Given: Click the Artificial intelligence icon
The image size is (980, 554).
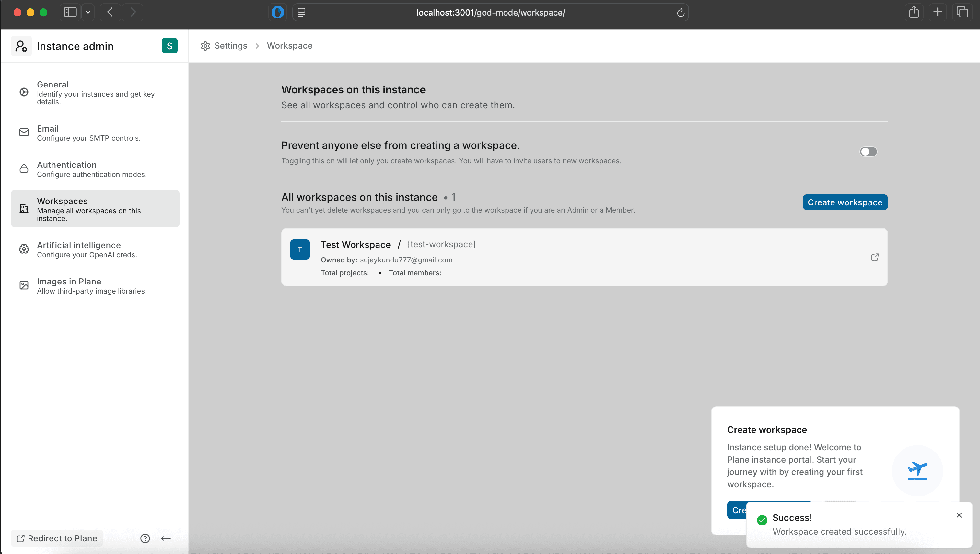Looking at the screenshot, I should click(x=24, y=249).
